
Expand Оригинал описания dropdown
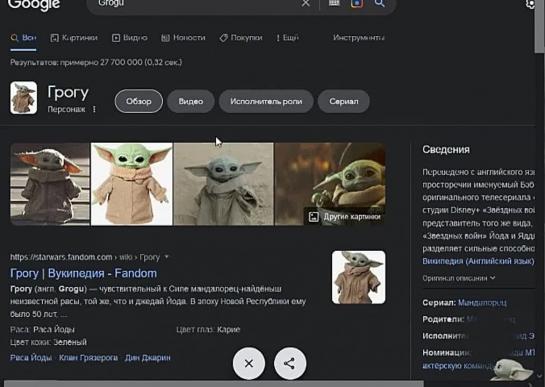point(459,278)
